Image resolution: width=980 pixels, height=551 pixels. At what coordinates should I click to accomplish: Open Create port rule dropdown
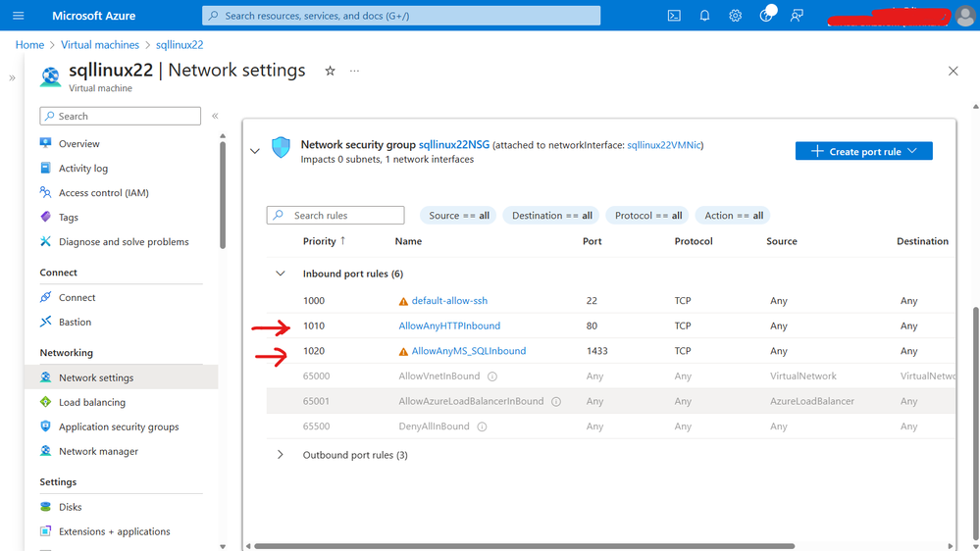pyautogui.click(x=863, y=151)
